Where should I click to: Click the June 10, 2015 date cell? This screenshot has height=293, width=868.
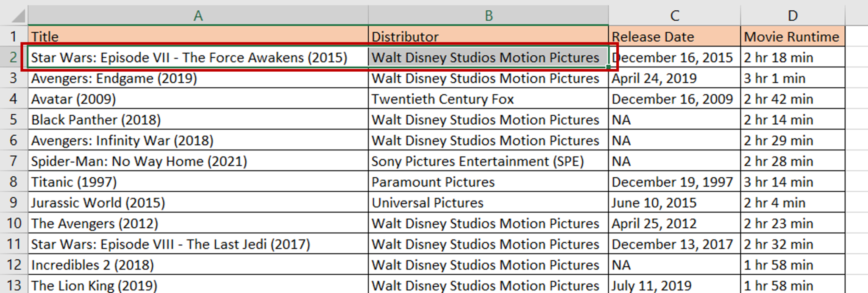point(674,203)
